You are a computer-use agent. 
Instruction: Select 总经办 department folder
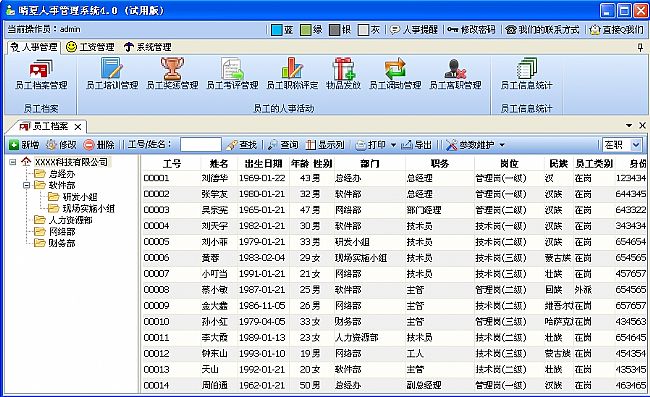click(x=55, y=174)
